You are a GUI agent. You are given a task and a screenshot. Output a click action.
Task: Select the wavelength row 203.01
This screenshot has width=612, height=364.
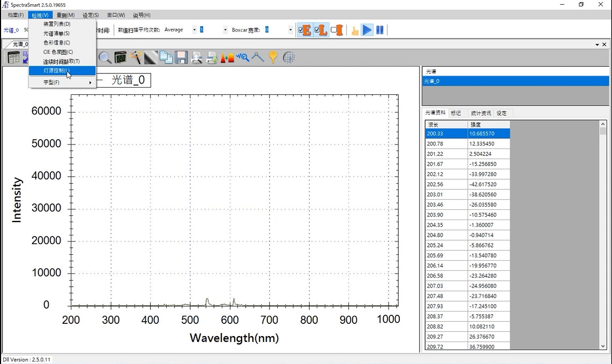point(446,194)
